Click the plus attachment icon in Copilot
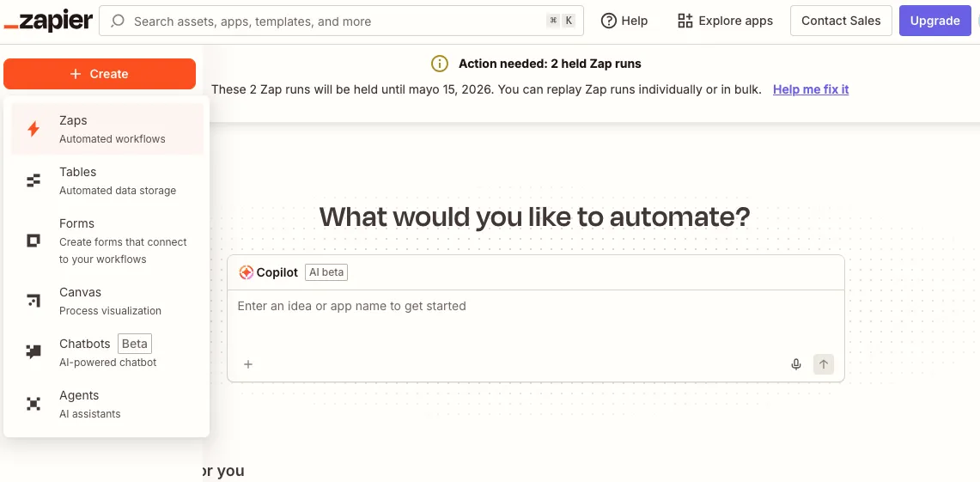Viewport: 980px width, 482px height. pyautogui.click(x=248, y=364)
